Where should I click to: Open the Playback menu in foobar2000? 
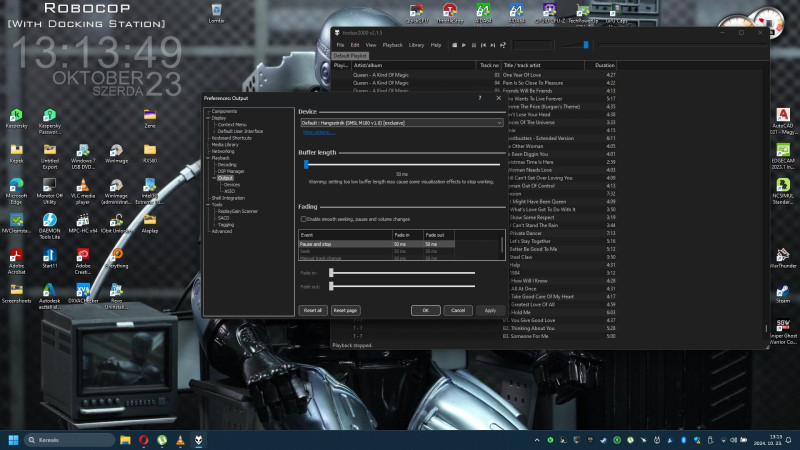pyautogui.click(x=393, y=45)
